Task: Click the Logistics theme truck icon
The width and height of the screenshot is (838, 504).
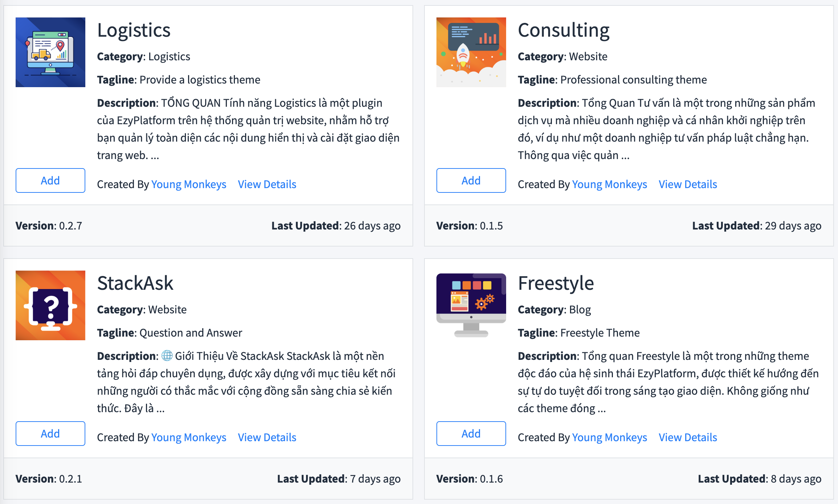Action: (x=50, y=52)
